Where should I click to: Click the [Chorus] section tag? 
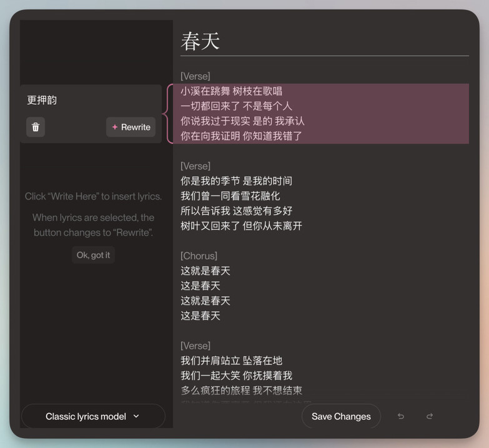click(x=199, y=256)
